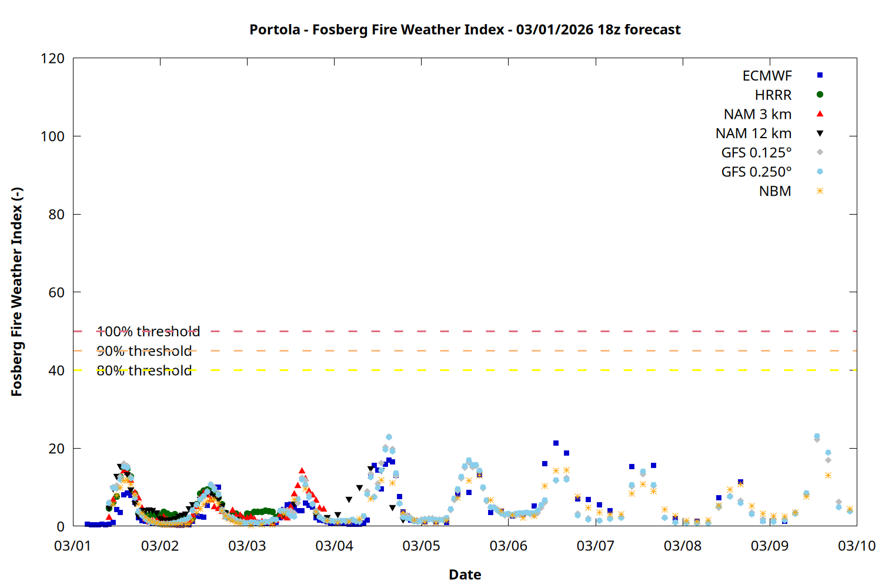Click the Fosberg Fire Weather Index y-axis title

[16, 292]
